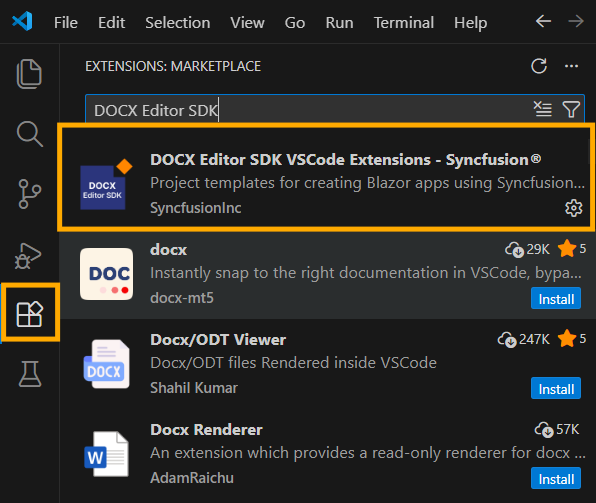Open the Edit menu

(x=111, y=23)
